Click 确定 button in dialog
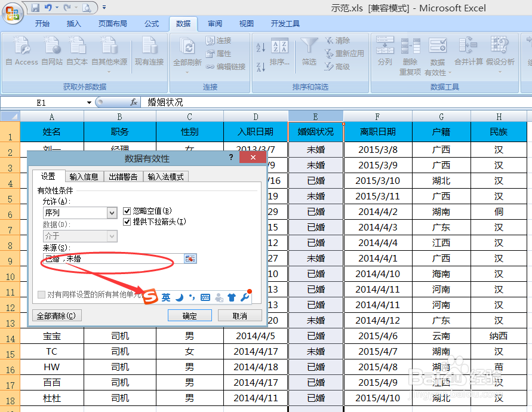 (190, 316)
